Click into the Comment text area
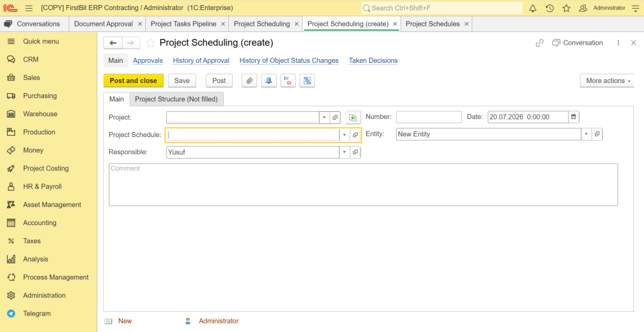 tap(363, 184)
